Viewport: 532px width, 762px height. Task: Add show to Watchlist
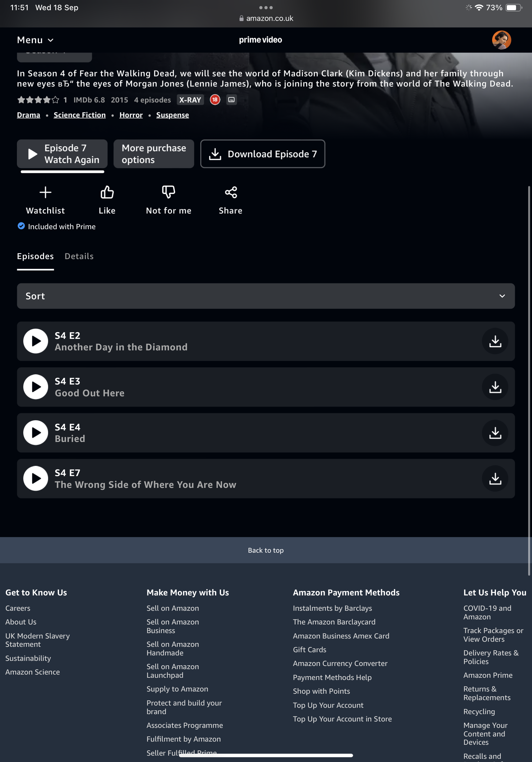[45, 199]
